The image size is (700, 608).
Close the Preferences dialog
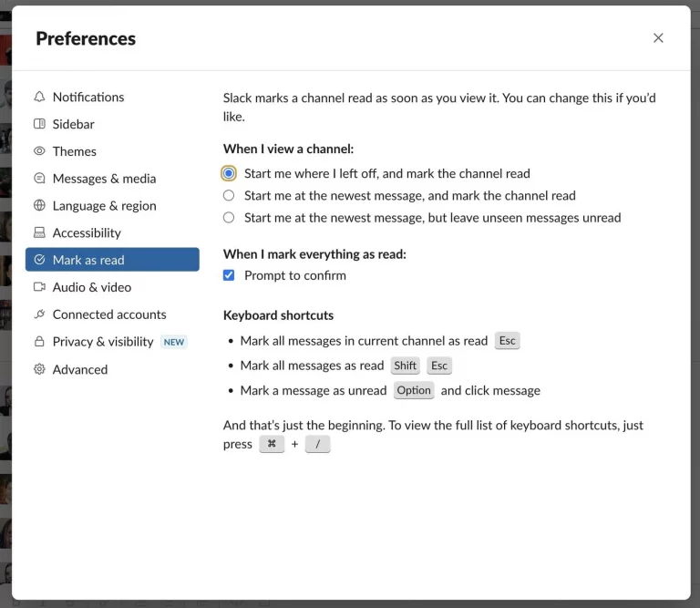(x=658, y=38)
